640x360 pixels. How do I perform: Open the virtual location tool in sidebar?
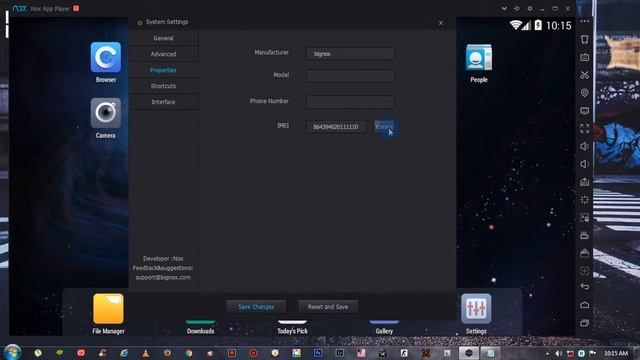point(584,93)
